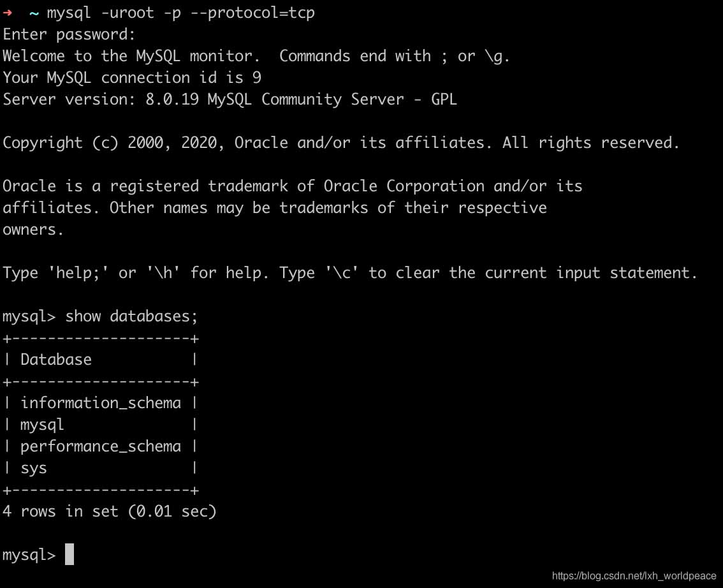This screenshot has height=588, width=723.
Task: Click the "4 rows in set" result line
Action: tap(110, 511)
